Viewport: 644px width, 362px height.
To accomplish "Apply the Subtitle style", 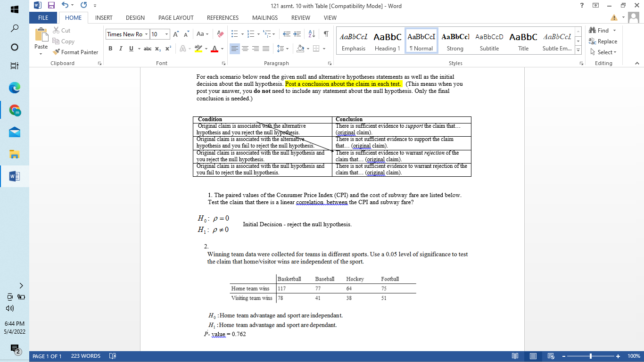I will [x=489, y=41].
